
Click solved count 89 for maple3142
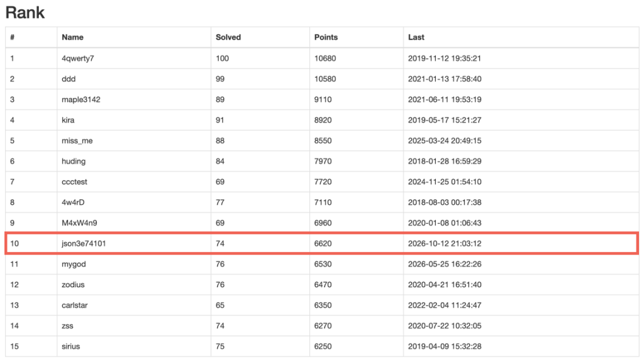pos(220,99)
